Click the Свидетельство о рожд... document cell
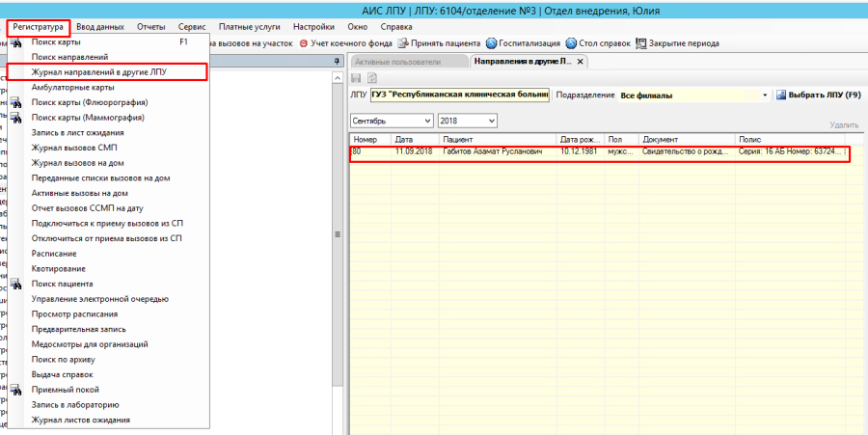 687,151
